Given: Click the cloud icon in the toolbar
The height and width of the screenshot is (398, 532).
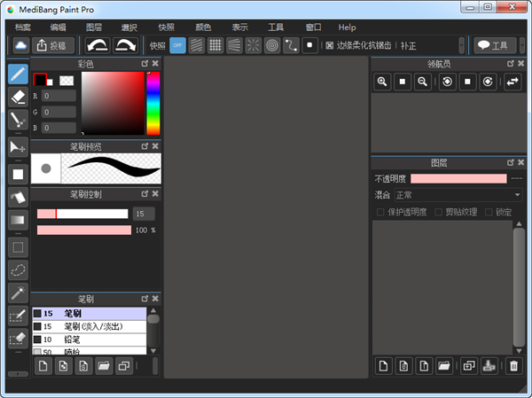Looking at the screenshot, I should (x=20, y=45).
